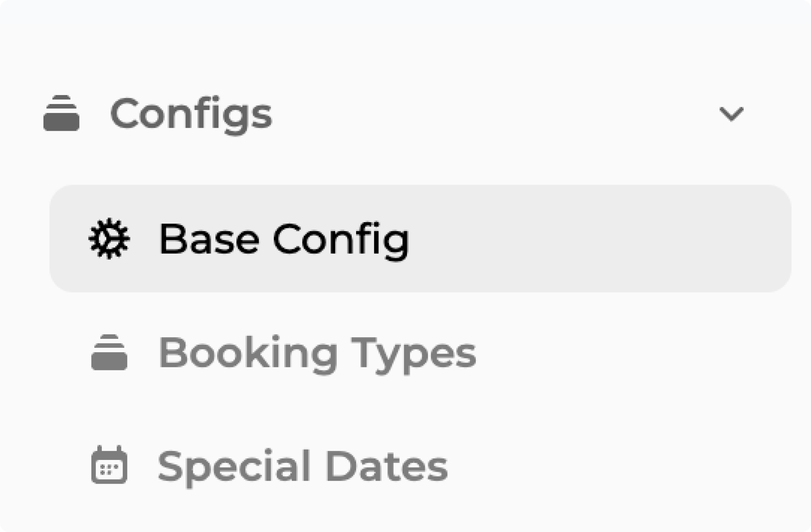Screen dimensions: 811x532
Task: Select the highlighted Base Config row
Action: click(420, 239)
